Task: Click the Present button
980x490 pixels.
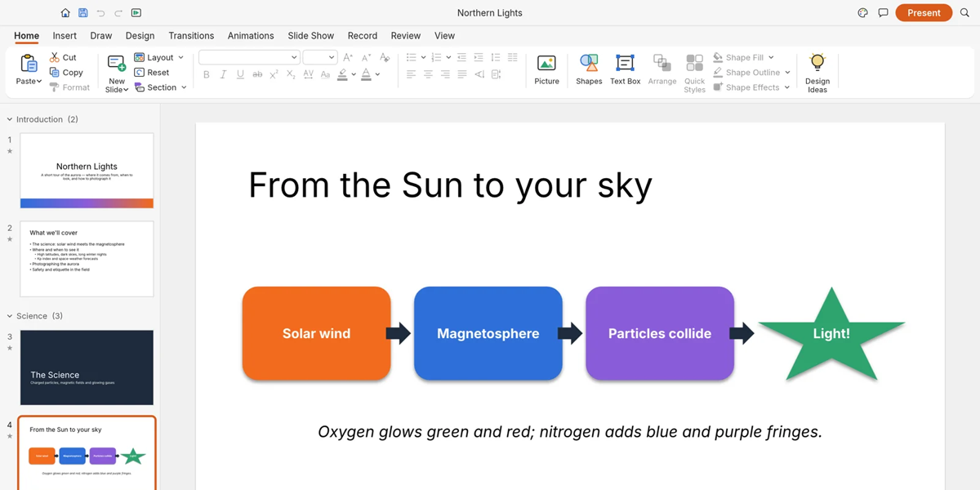Action: tap(924, 13)
